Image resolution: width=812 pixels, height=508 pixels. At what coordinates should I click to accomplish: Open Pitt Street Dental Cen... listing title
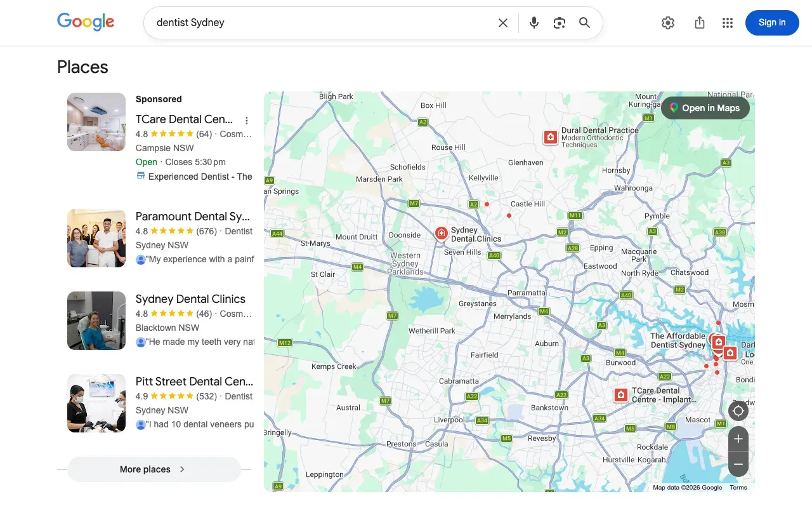pyautogui.click(x=194, y=382)
